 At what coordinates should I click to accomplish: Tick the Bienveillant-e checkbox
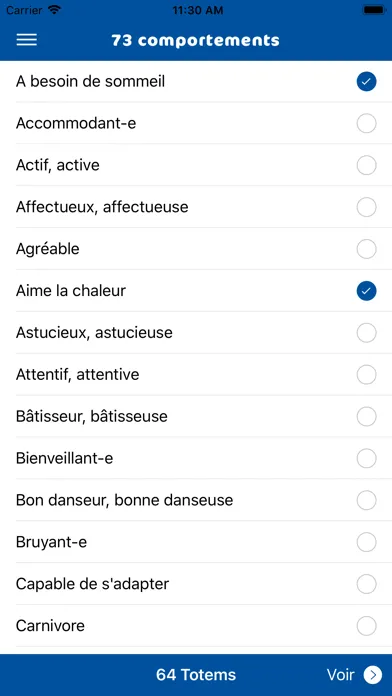coord(366,459)
